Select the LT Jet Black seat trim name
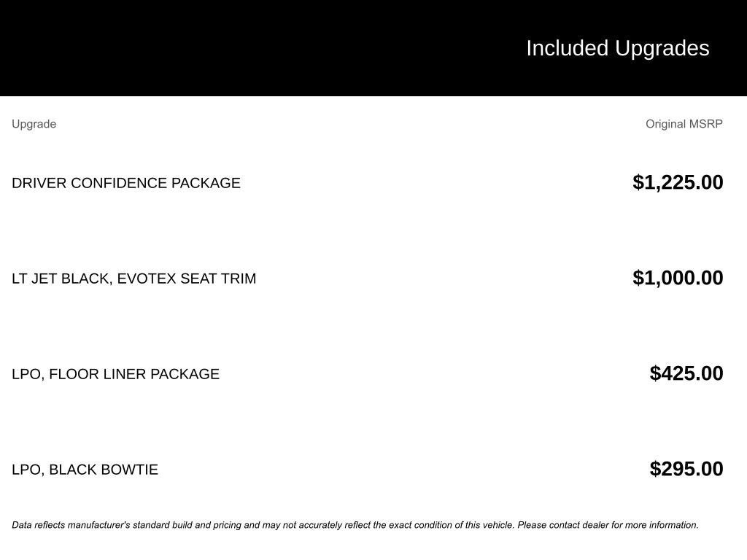747x560 pixels. coord(133,279)
